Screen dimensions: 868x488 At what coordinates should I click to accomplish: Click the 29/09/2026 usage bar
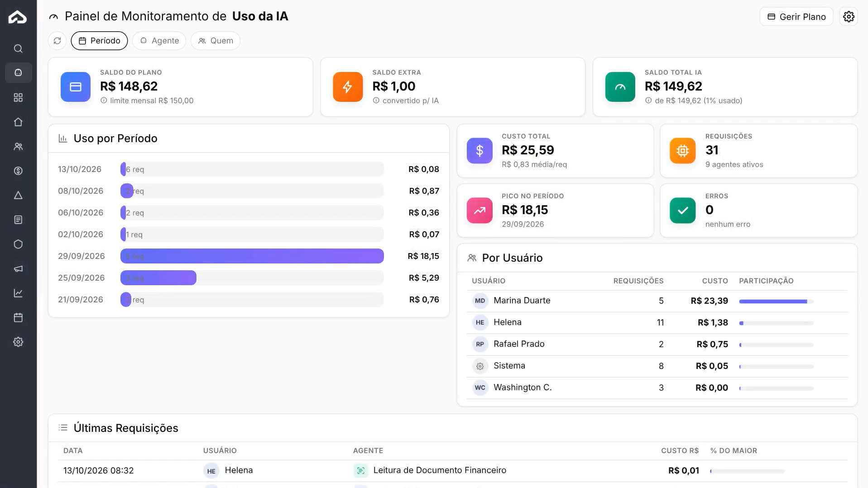[252, 256]
